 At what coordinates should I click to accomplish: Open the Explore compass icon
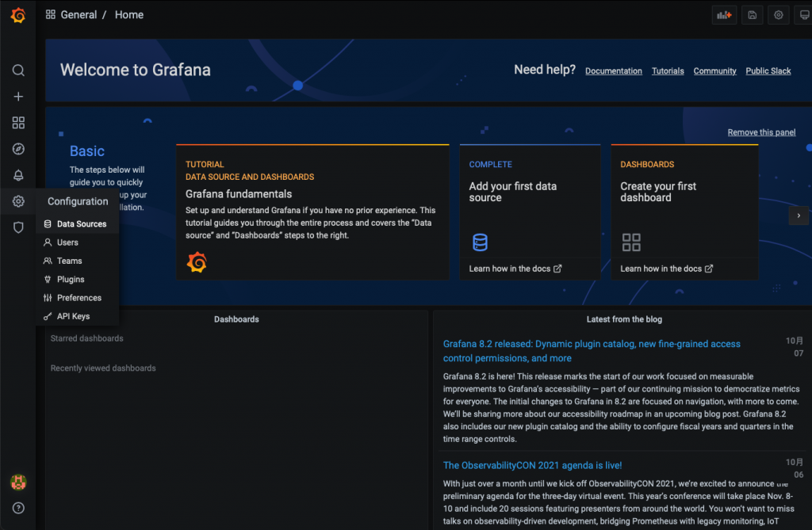click(x=18, y=149)
